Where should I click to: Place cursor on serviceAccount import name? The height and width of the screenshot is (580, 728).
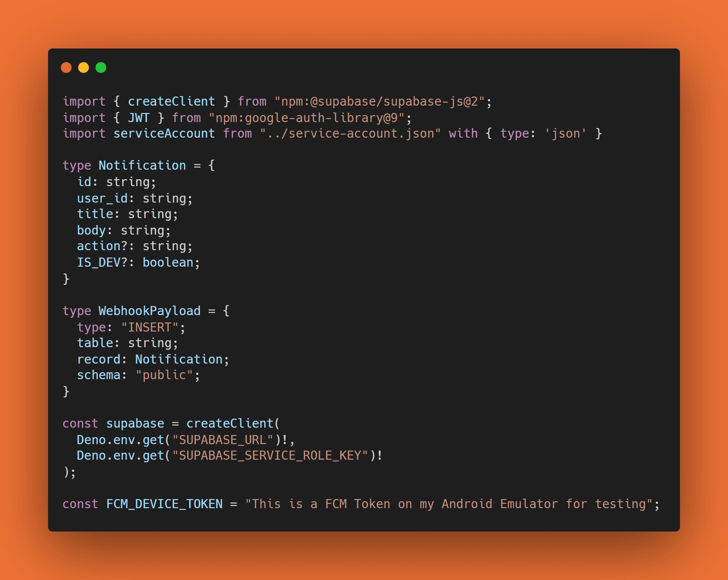click(x=164, y=133)
